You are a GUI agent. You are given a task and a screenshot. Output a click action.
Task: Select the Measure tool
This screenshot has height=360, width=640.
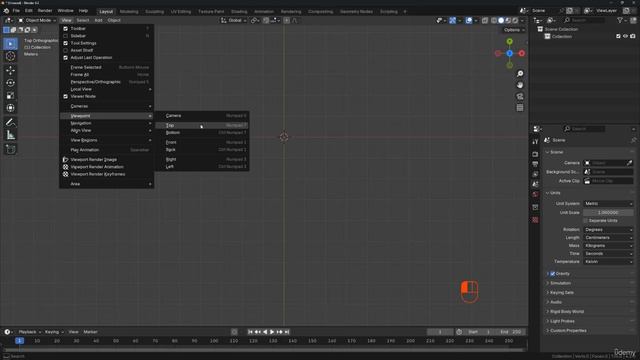coord(11,135)
